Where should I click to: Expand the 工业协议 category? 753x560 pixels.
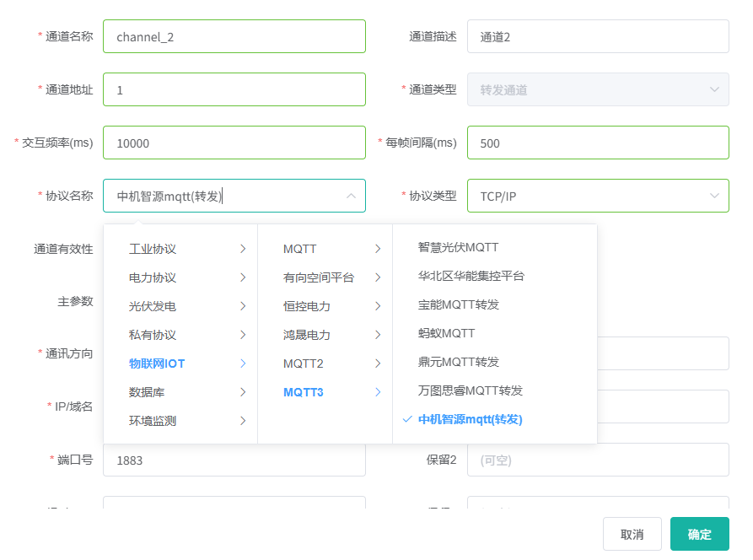click(x=180, y=250)
